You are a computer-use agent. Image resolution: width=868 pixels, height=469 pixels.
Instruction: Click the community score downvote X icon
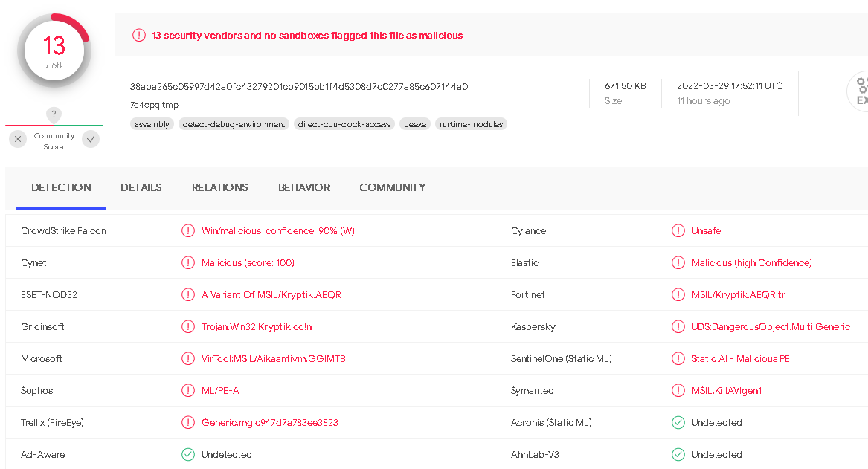18,139
